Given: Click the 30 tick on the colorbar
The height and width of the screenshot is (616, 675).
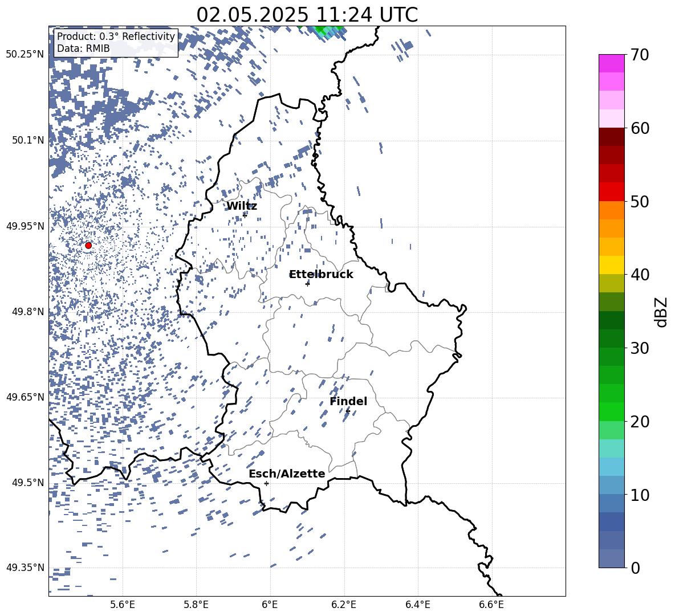Looking at the screenshot, I should [640, 348].
